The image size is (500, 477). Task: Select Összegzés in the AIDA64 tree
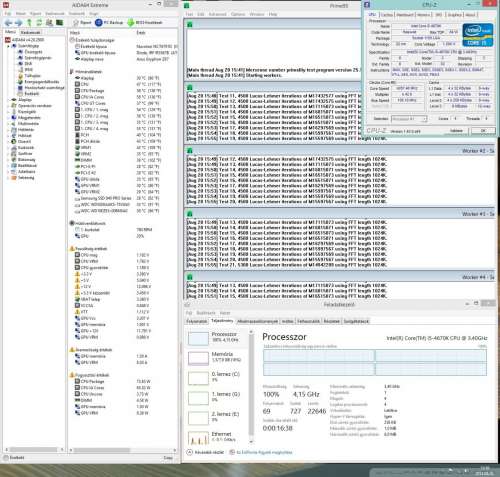pos(33,52)
